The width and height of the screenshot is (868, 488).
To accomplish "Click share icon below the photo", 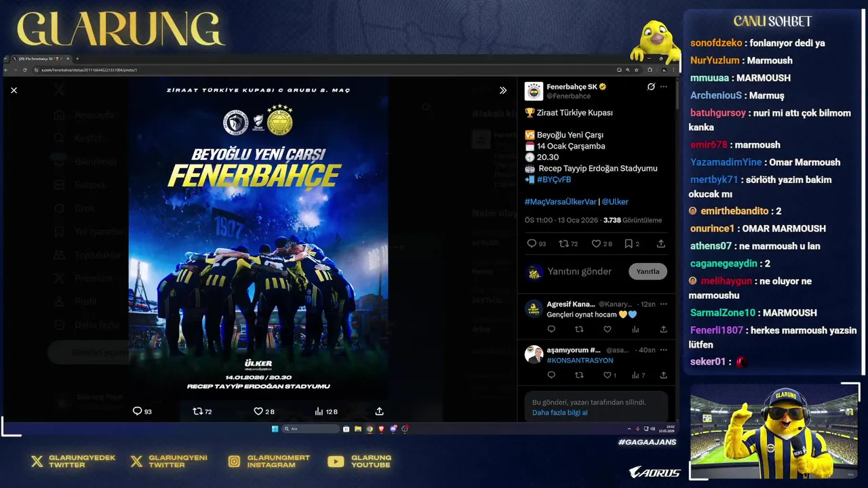I will coord(379,411).
